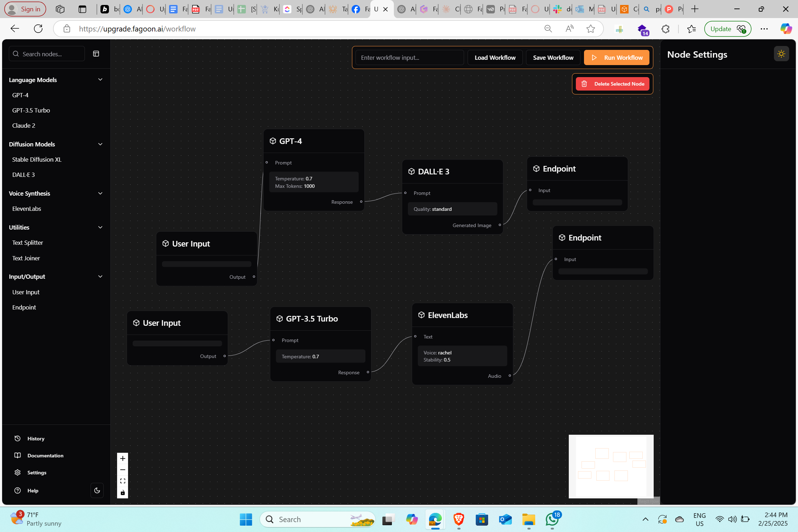Image resolution: width=798 pixels, height=532 pixels.
Task: Collapse the Utilities section chevron
Action: pos(100,227)
